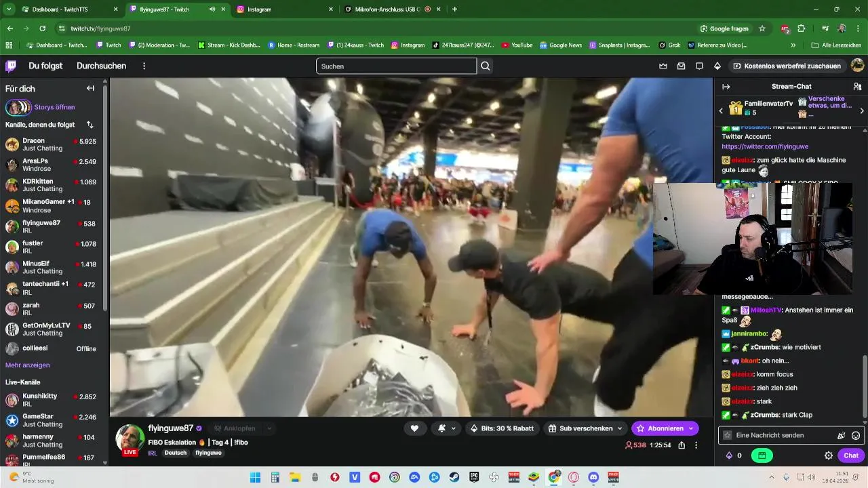This screenshot has height=488, width=868.
Task: Sort followed channels with the arrows icon
Action: tap(90, 125)
